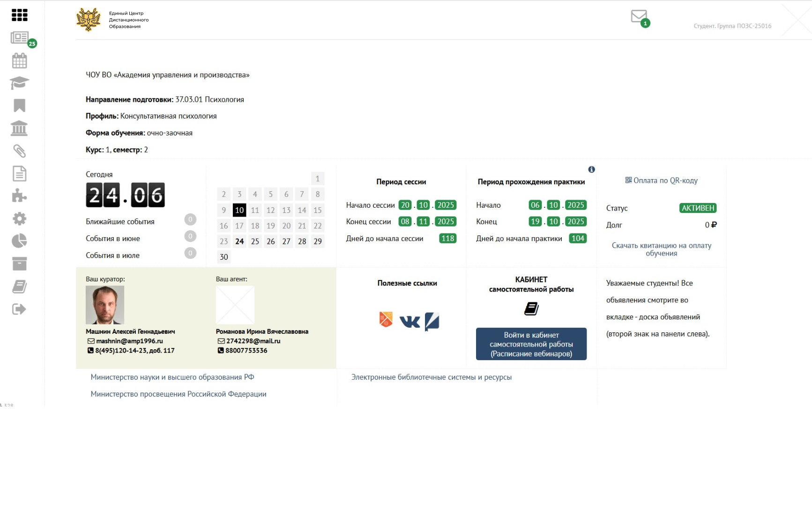Screen dimensions: 812x505
Task: Click the phone icon next to 88007753536
Action: [x=220, y=350]
